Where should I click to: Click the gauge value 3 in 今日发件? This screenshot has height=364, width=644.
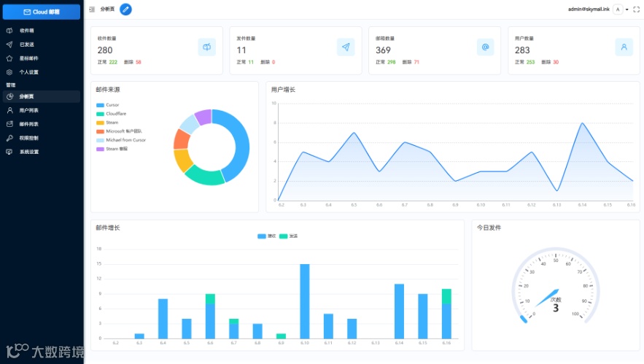[x=556, y=308]
